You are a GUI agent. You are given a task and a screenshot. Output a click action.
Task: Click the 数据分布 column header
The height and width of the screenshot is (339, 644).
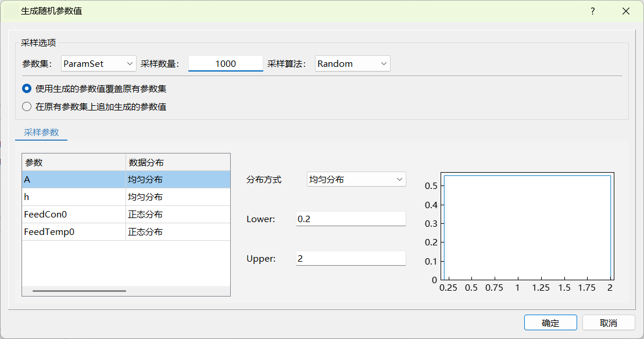pyautogui.click(x=177, y=162)
